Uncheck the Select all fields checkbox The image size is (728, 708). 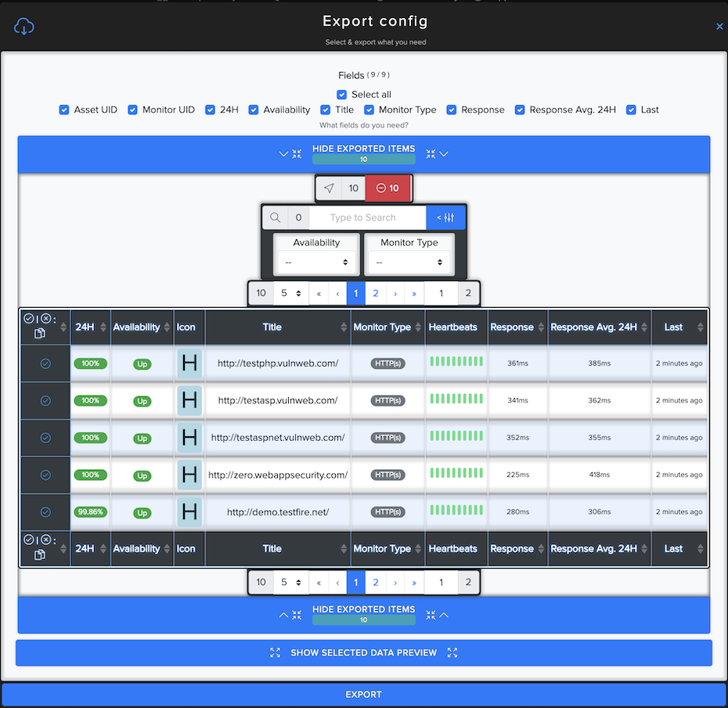tap(341, 94)
